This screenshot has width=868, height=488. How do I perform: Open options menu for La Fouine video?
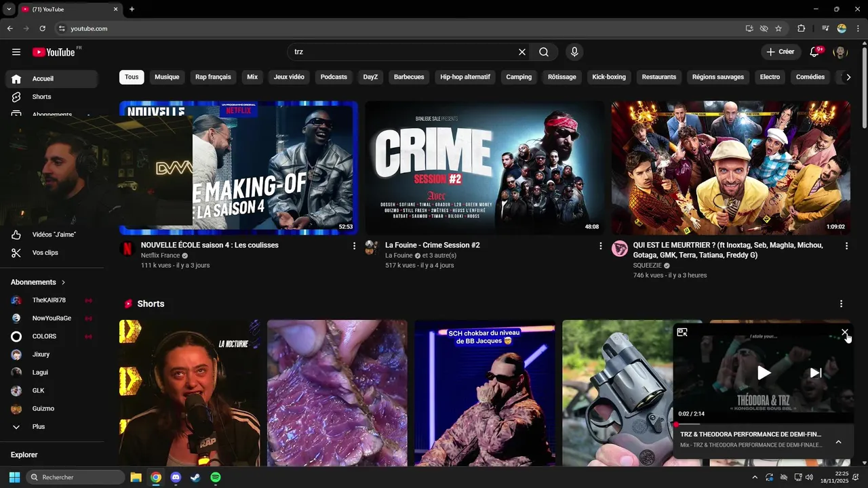coord(600,246)
